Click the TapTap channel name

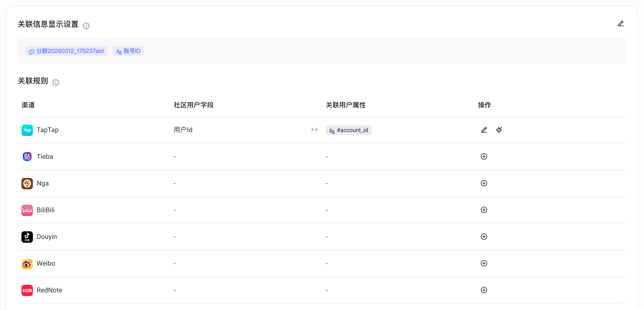point(47,130)
